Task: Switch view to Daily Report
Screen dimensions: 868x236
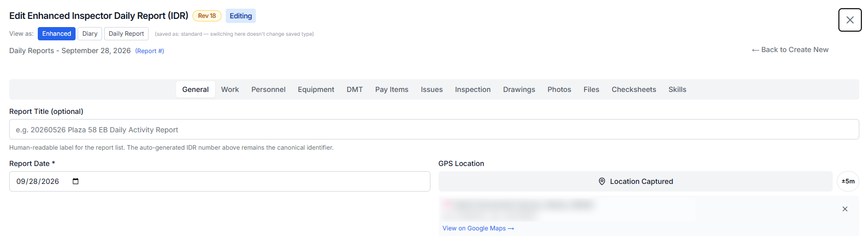Action: [126, 34]
